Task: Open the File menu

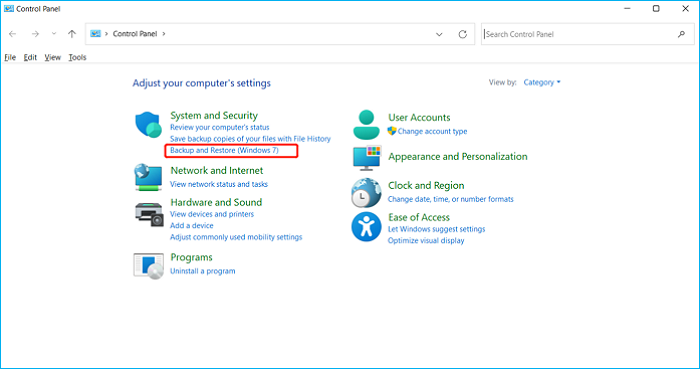Action: point(10,57)
